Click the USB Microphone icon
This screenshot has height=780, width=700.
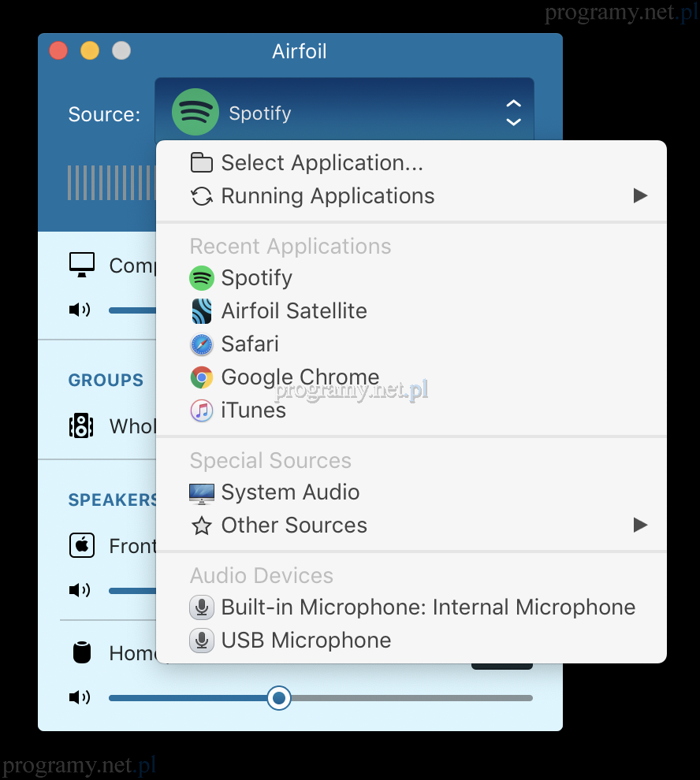[202, 641]
